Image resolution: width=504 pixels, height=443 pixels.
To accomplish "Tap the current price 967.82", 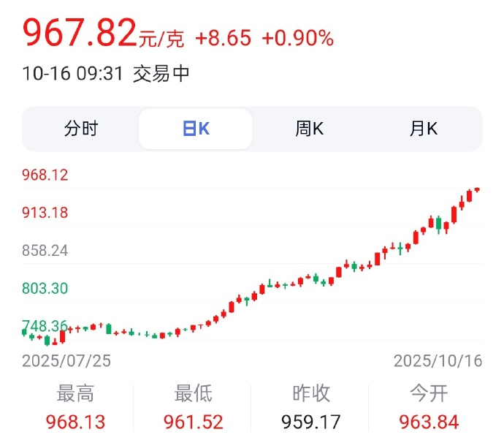I will click(80, 32).
